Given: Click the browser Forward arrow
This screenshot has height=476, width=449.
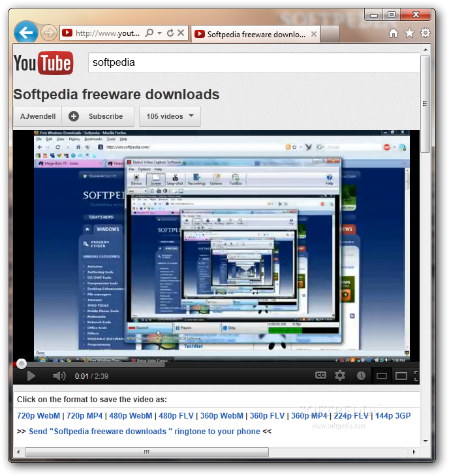Looking at the screenshot, I should 48,33.
